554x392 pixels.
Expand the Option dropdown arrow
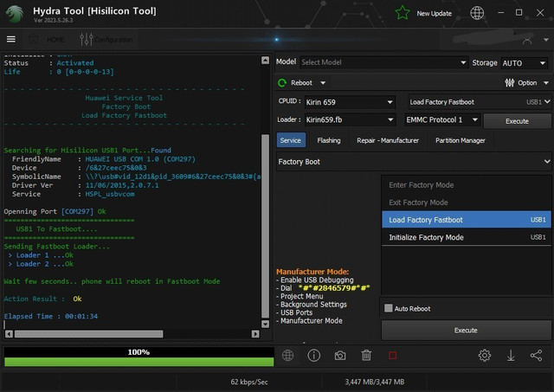point(546,83)
